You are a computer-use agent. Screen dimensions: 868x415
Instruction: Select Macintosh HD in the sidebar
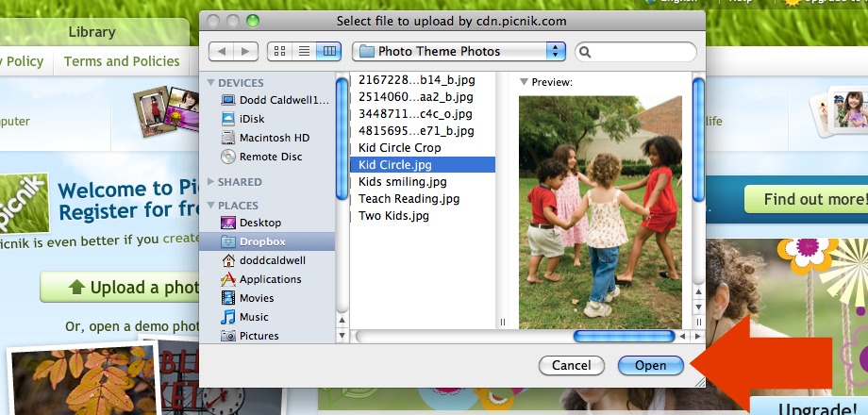pos(266,138)
